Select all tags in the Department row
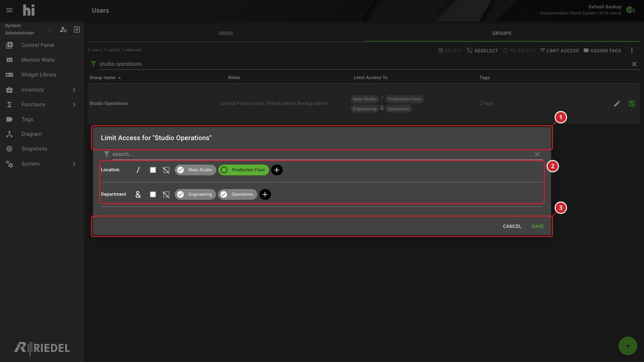Image resolution: width=644 pixels, height=362 pixels. pos(153,194)
